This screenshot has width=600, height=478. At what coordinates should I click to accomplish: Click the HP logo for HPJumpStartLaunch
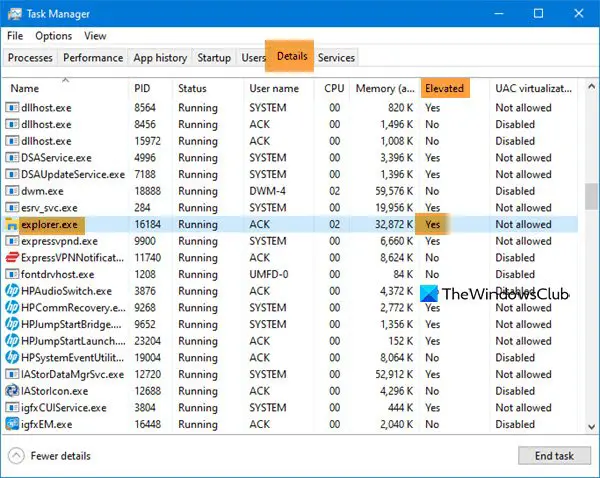[x=12, y=341]
